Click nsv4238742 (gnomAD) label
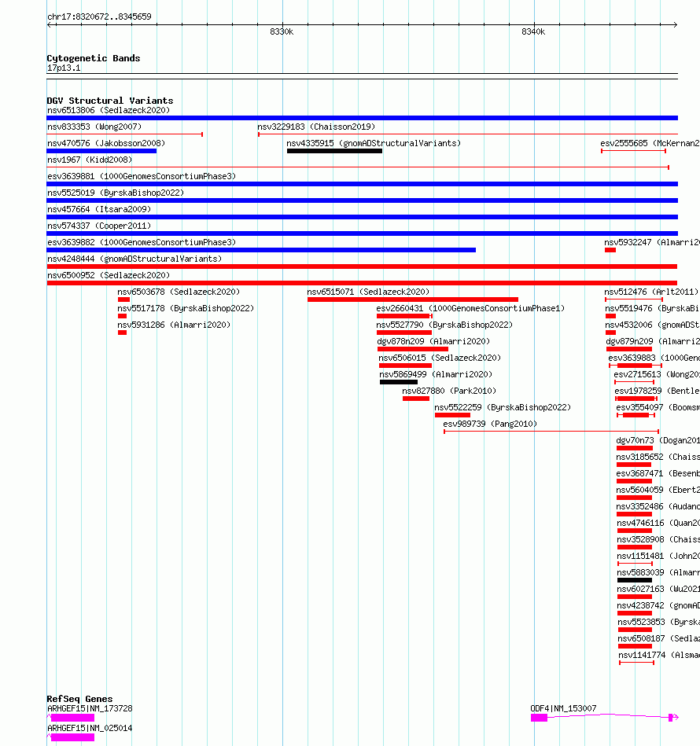The height and width of the screenshot is (746, 700). pos(658,605)
